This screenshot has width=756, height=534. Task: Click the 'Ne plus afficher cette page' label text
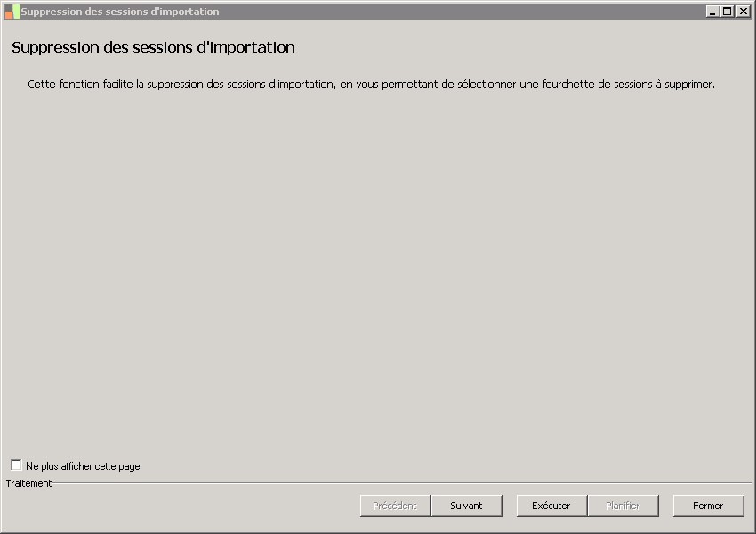pos(83,466)
